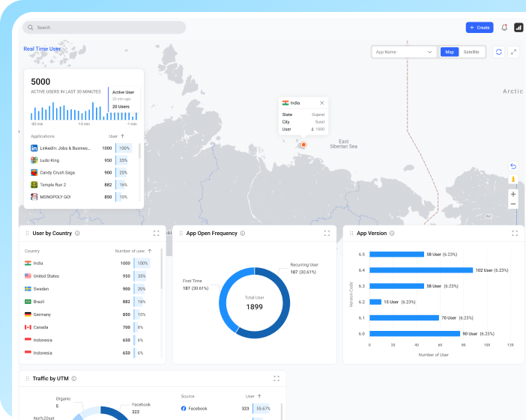Click the undo arrow on map
Screen dimensions: 526x420
(x=513, y=166)
